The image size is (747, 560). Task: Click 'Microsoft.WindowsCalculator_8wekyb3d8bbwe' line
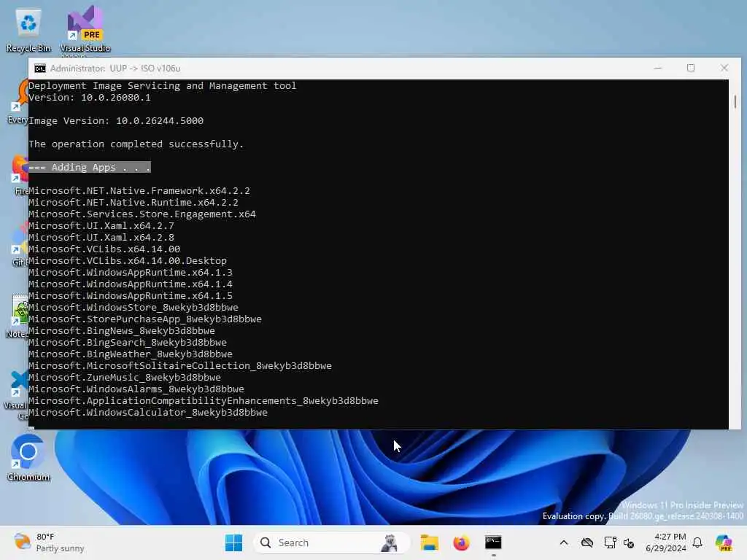[x=148, y=413]
